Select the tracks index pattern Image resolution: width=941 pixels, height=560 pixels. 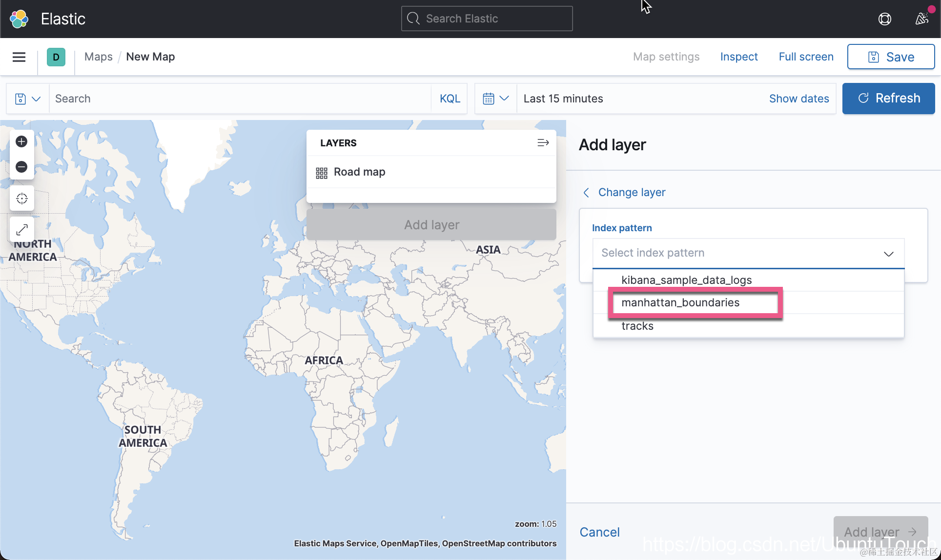point(637,326)
